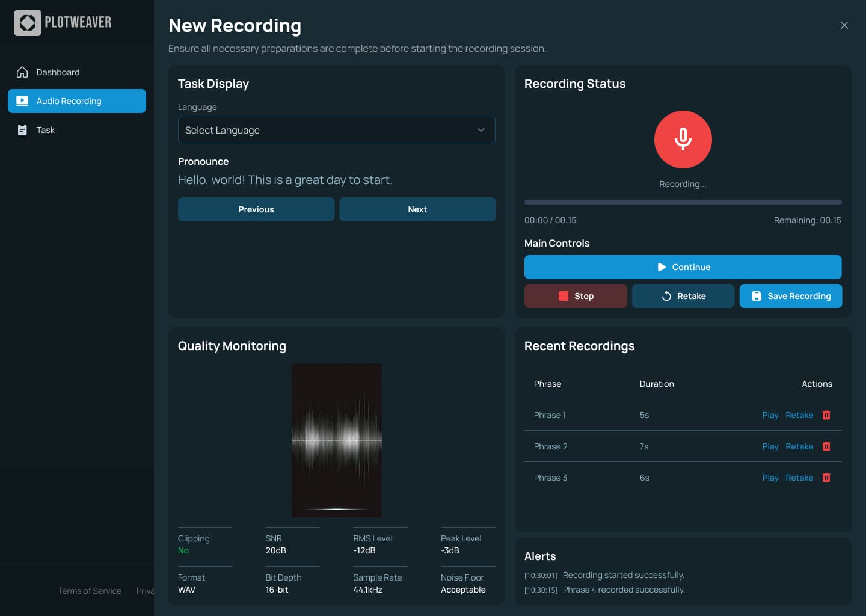Go to the Previous phrase
The image size is (866, 616).
[256, 209]
